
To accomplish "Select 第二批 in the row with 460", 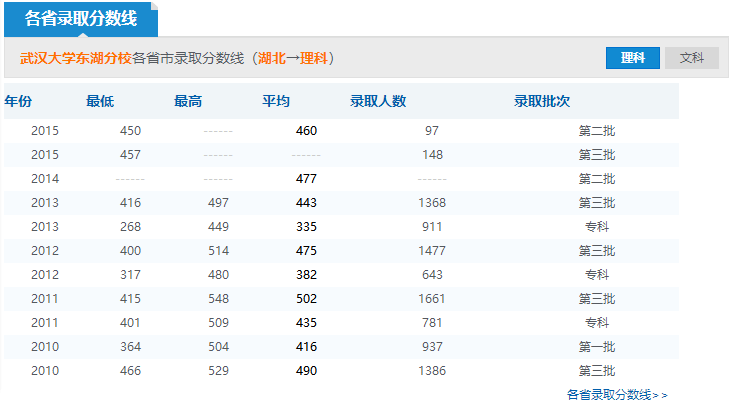I will pyautogui.click(x=597, y=131).
